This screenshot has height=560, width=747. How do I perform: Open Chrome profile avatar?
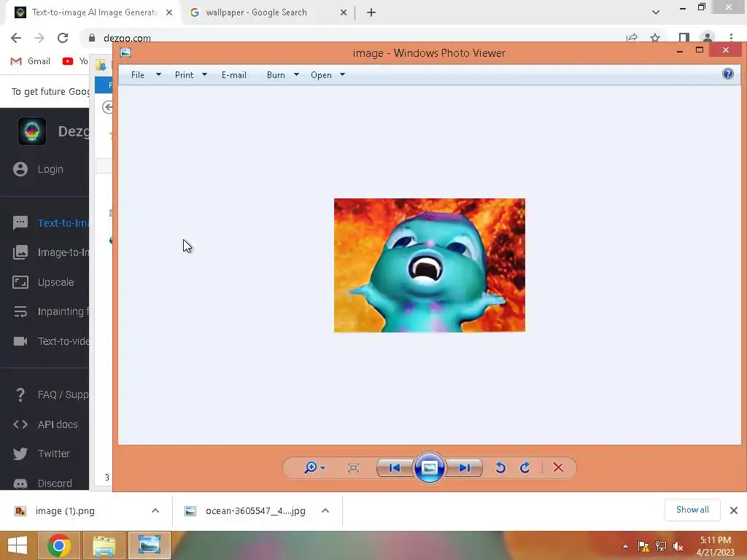tap(708, 38)
